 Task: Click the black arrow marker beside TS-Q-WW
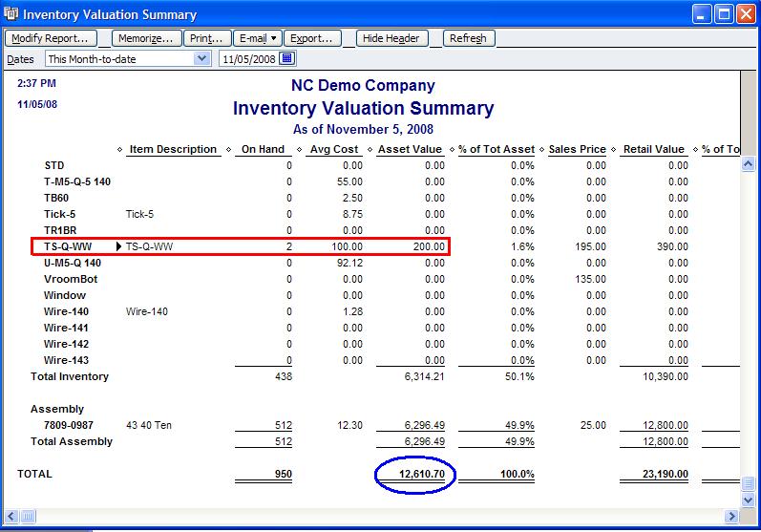click(x=119, y=246)
